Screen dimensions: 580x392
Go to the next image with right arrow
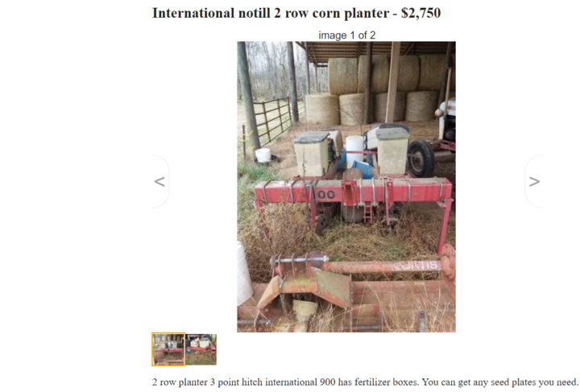[x=534, y=181]
